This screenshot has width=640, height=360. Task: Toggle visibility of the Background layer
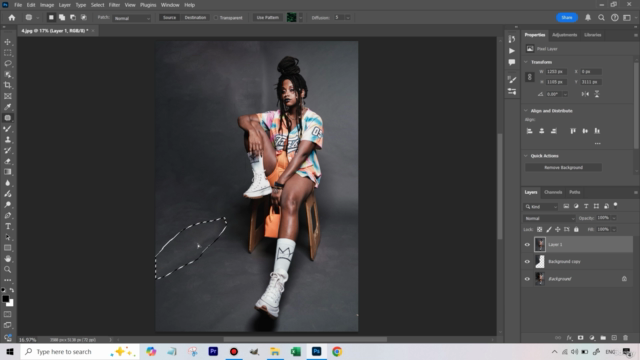(x=527, y=279)
